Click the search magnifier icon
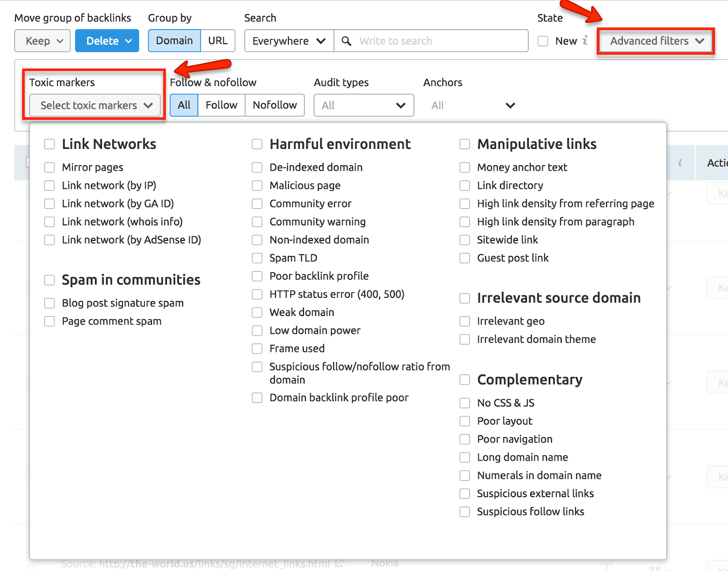 click(346, 41)
